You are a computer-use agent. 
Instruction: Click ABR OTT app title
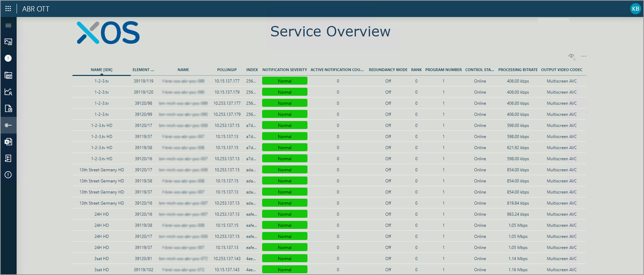[x=36, y=9]
